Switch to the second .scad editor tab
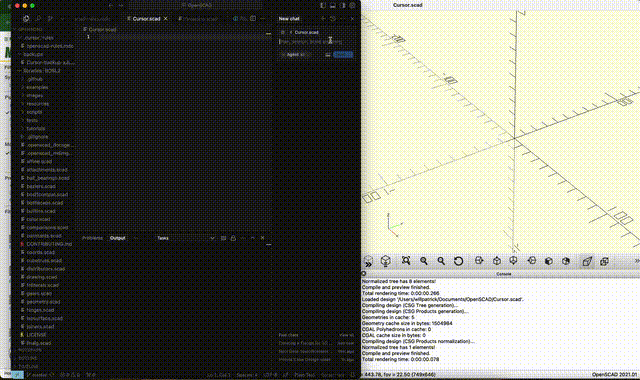This screenshot has height=380, width=640. point(198,19)
